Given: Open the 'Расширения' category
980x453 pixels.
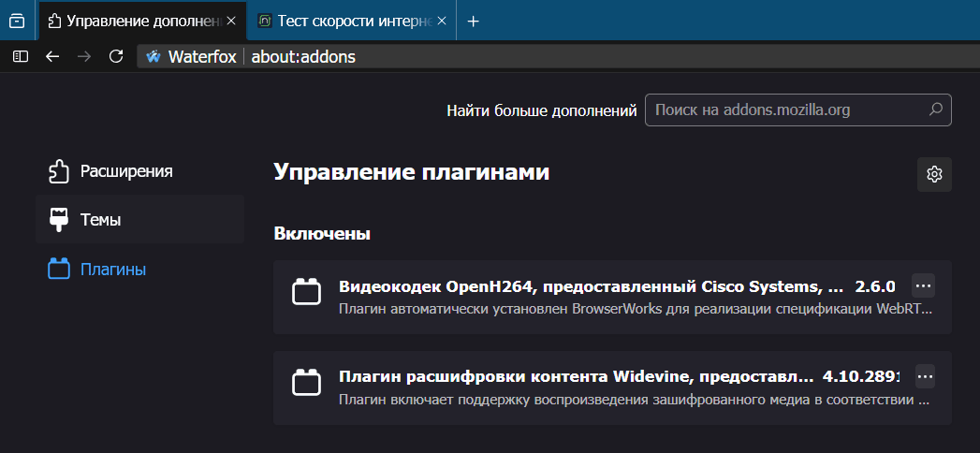Looking at the screenshot, I should [x=140, y=171].
